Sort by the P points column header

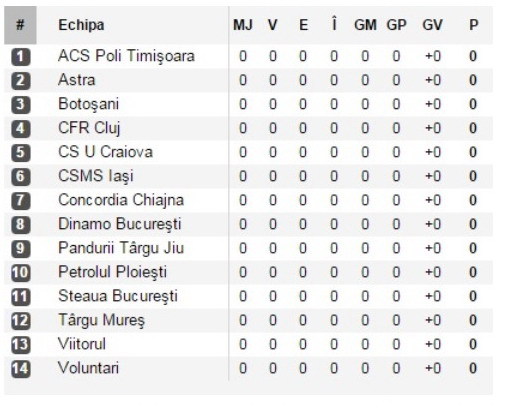pos(473,25)
